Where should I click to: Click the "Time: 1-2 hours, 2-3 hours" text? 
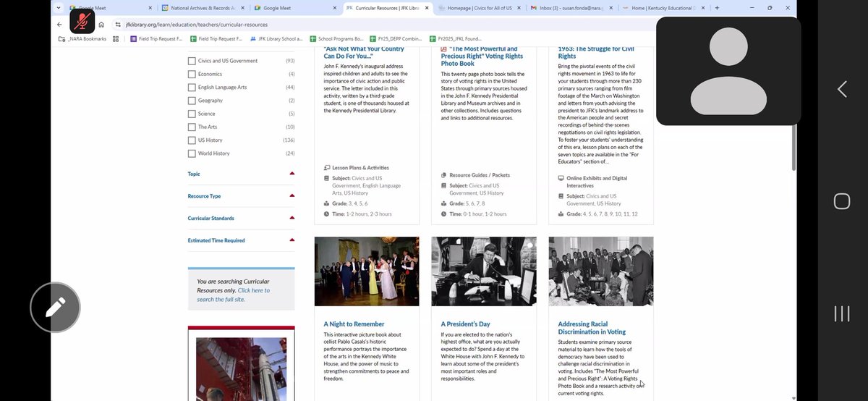(x=362, y=214)
